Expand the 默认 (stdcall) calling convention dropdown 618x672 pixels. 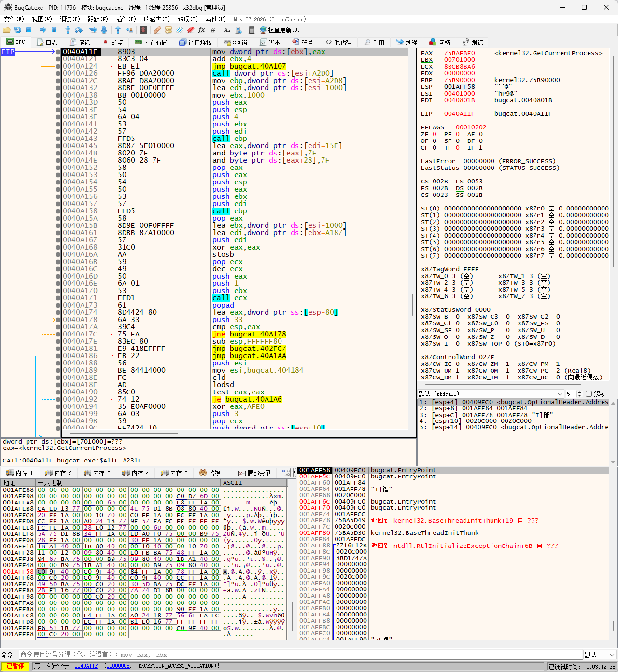coord(491,394)
